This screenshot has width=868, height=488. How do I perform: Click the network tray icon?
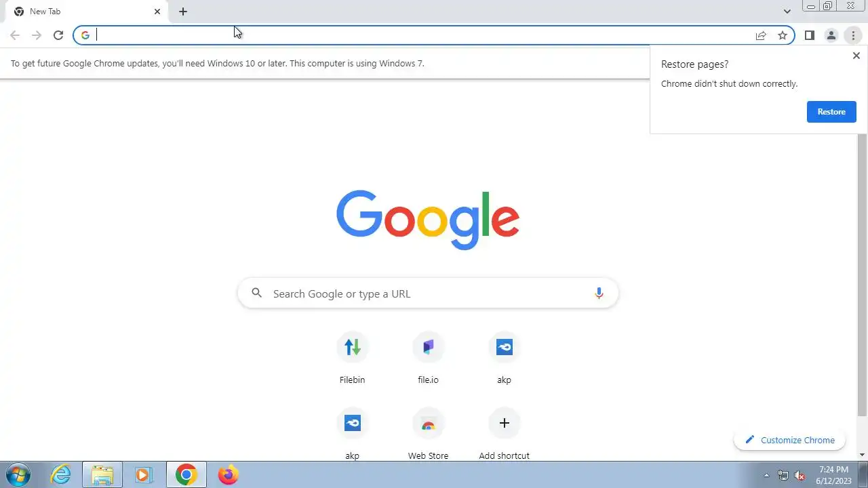(783, 475)
